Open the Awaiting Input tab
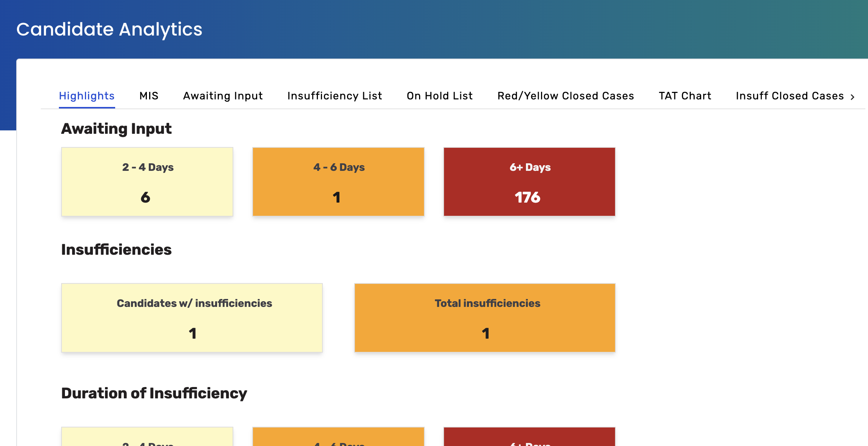The height and width of the screenshot is (446, 868). 223,96
